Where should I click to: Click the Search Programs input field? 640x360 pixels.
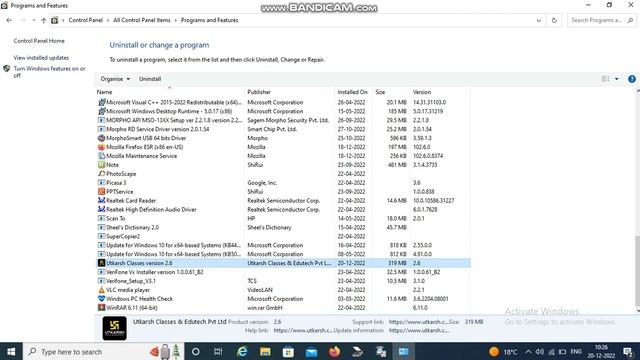click(602, 20)
